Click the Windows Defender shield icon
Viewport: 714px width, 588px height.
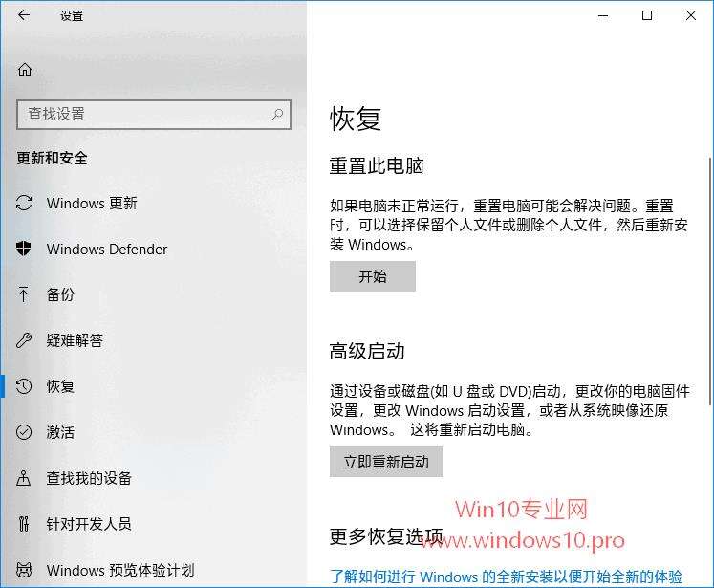(x=24, y=249)
